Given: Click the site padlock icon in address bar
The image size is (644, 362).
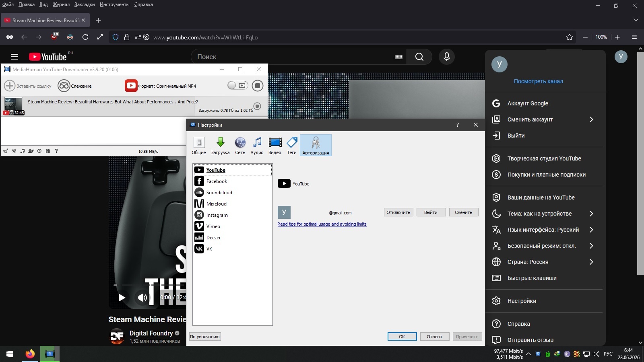Looking at the screenshot, I should [x=127, y=37].
